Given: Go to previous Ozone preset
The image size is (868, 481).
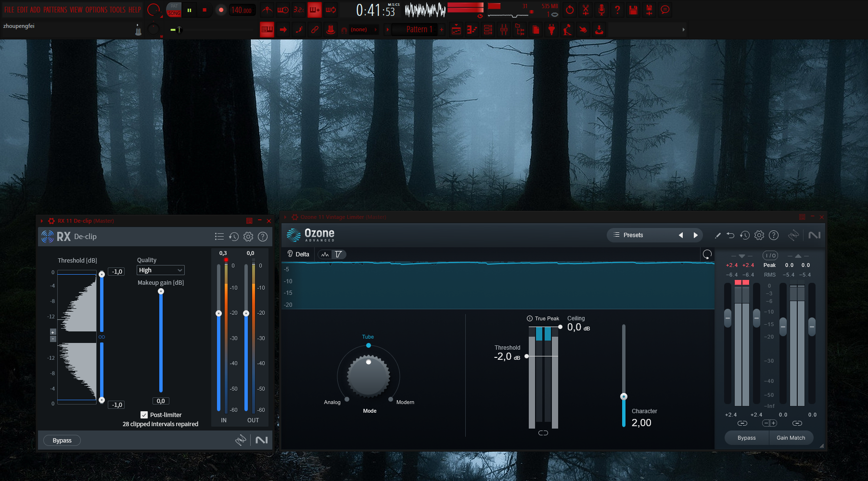Looking at the screenshot, I should (x=681, y=235).
